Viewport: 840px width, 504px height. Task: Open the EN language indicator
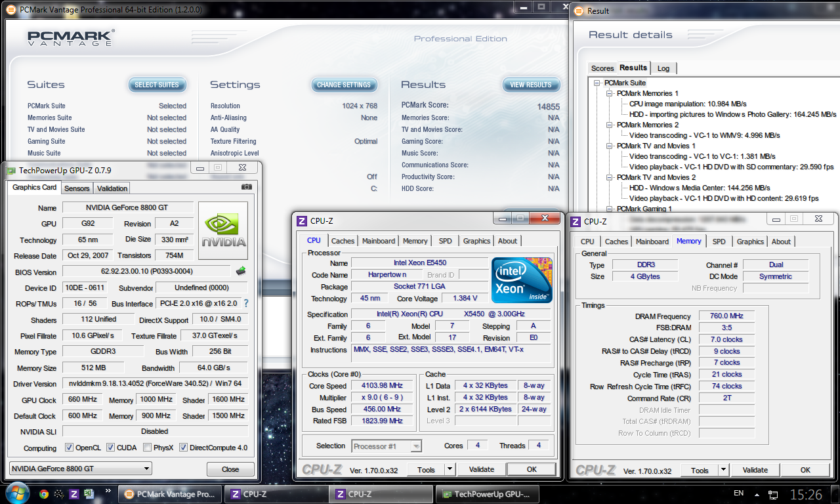[x=738, y=493]
